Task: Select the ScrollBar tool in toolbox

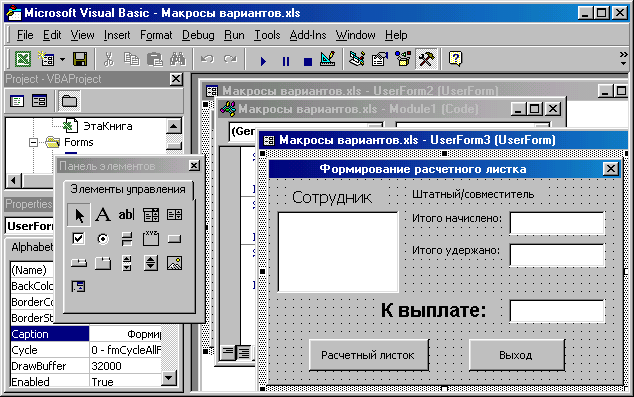Action: click(x=127, y=263)
